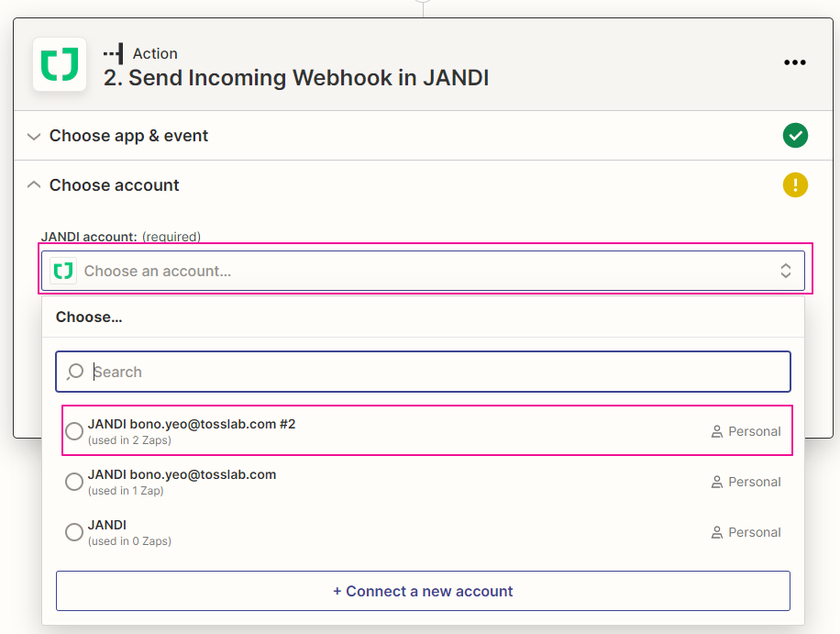840x634 pixels.
Task: Focus the Search accounts text field
Action: (x=431, y=372)
